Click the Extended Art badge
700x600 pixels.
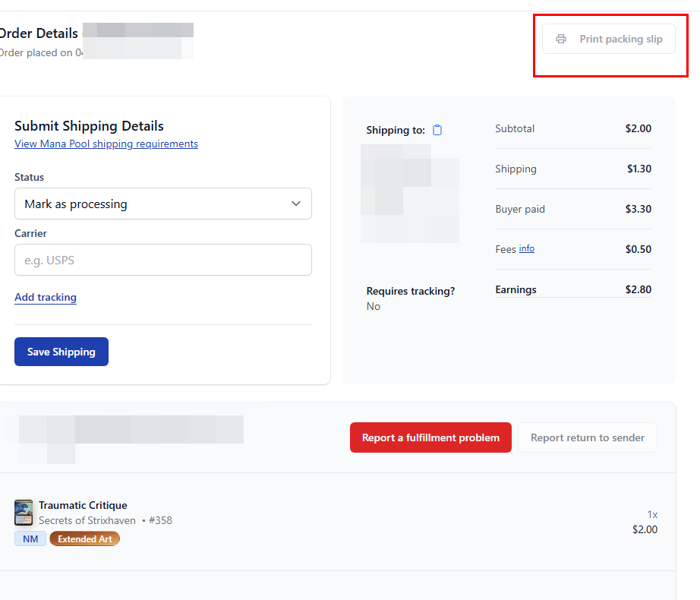click(85, 538)
